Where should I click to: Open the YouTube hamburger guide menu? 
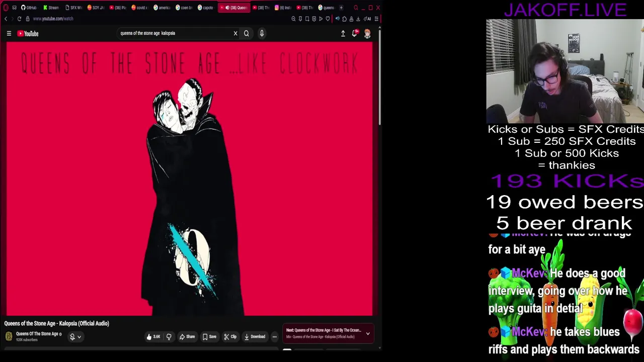[9, 34]
